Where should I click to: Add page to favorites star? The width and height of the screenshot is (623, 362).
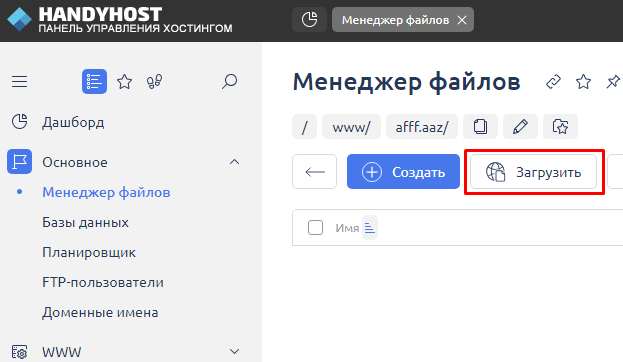pos(583,82)
